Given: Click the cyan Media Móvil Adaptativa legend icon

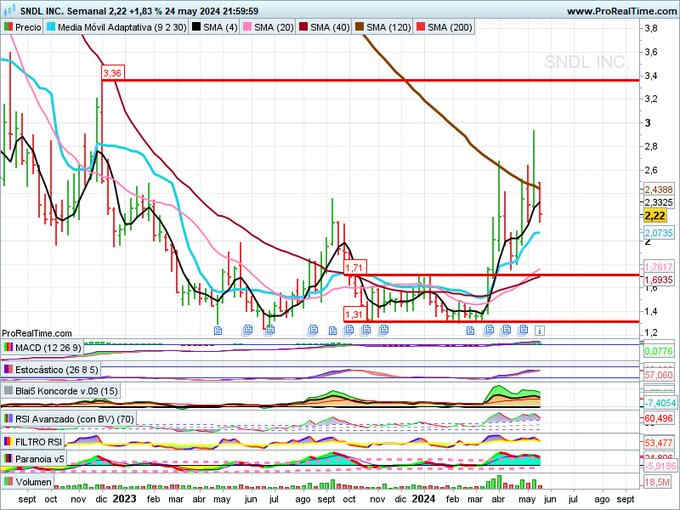Looking at the screenshot, I should (51, 27).
